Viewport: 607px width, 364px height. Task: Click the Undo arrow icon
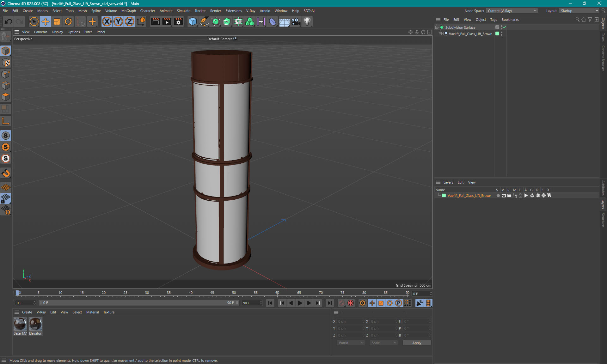click(9, 21)
